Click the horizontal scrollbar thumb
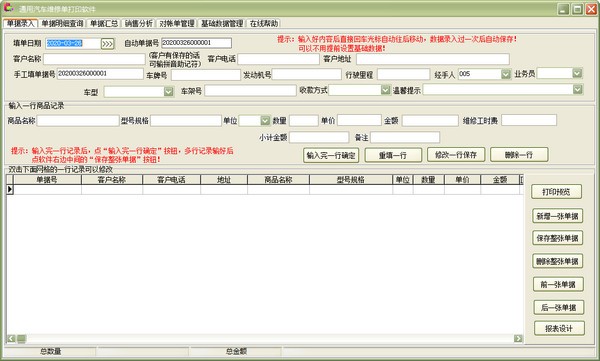 coord(21,338)
